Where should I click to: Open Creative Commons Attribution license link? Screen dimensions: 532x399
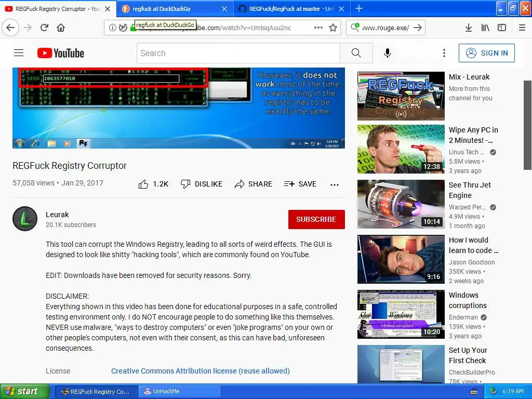pos(201,371)
